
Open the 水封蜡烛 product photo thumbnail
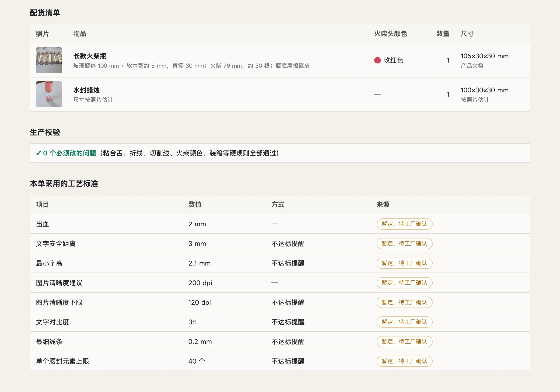pyautogui.click(x=49, y=94)
